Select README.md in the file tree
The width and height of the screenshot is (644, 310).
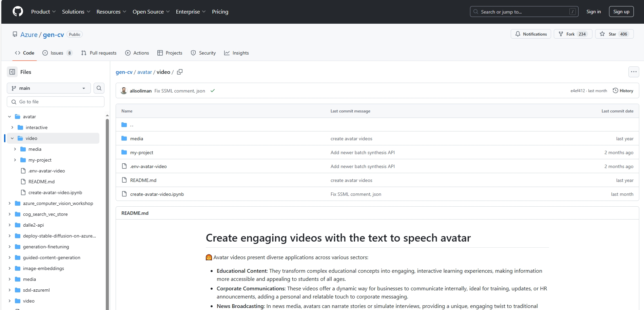pos(41,182)
